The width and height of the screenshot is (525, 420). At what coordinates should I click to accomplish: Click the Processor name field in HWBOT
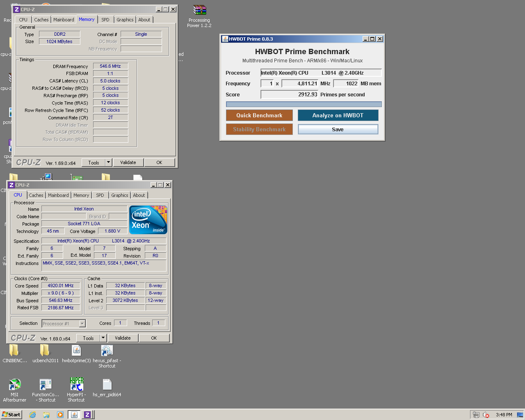(x=321, y=73)
